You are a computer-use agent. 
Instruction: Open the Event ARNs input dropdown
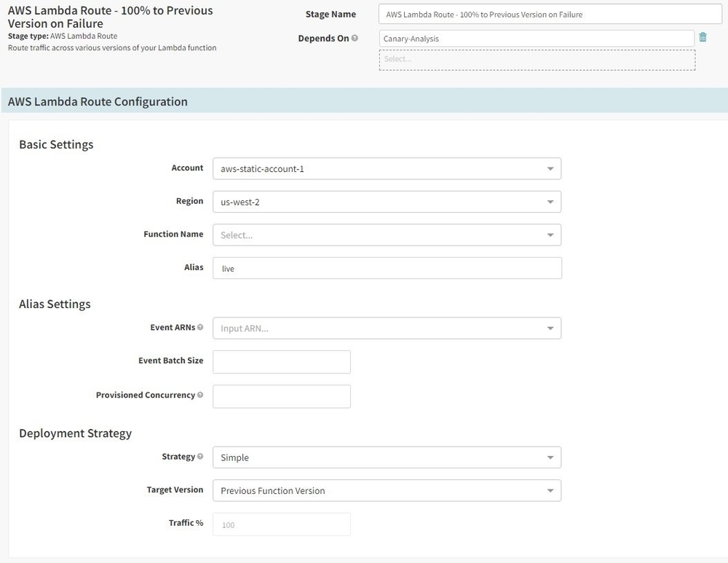387,328
